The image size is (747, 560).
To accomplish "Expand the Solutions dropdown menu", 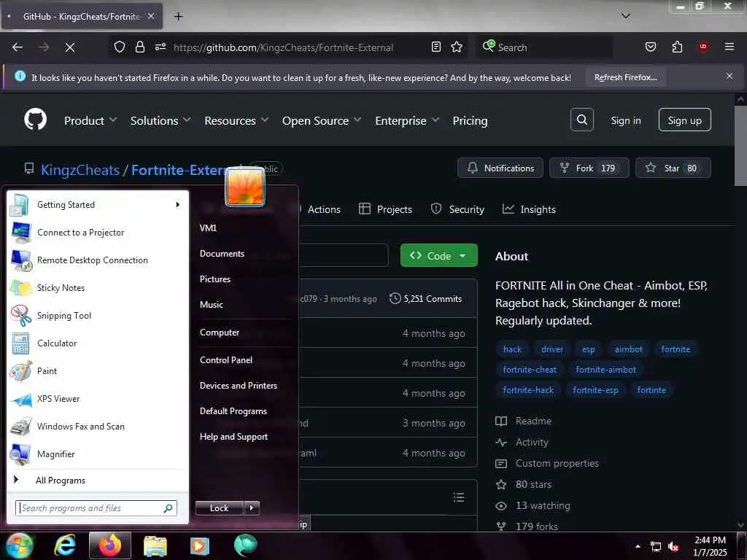I will click(160, 120).
